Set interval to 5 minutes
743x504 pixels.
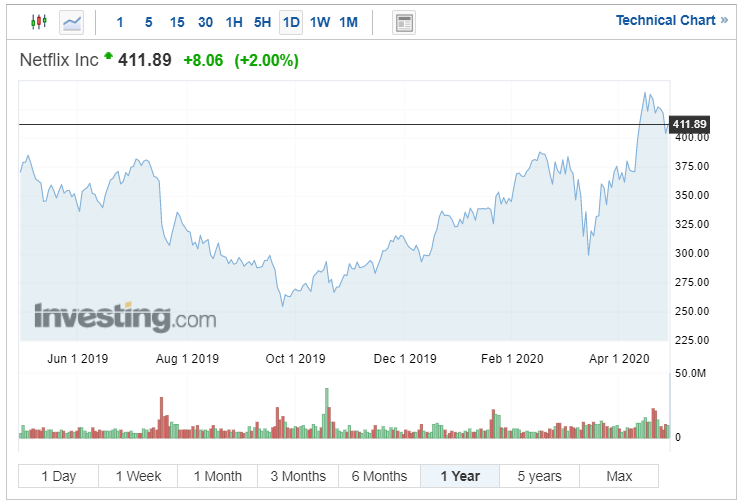coord(148,22)
